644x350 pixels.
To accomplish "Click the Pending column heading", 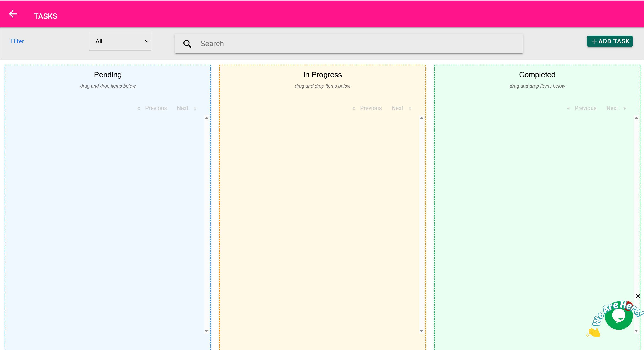I will click(x=108, y=75).
